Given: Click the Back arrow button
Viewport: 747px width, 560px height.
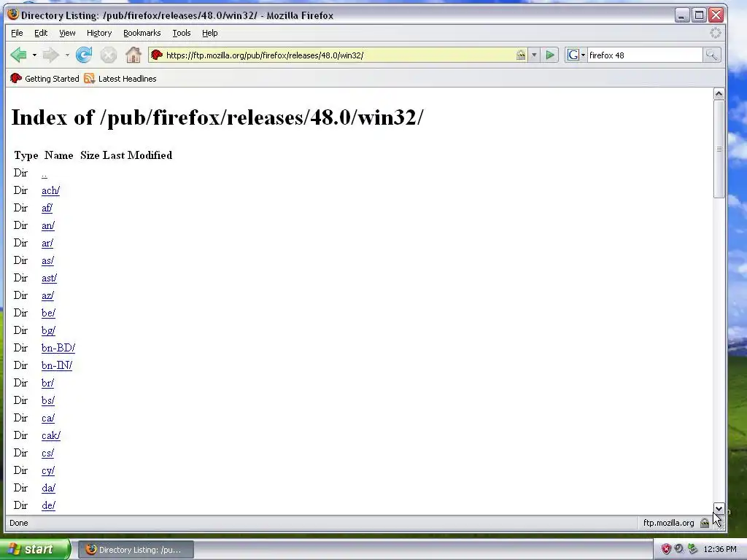Looking at the screenshot, I should [x=18, y=55].
